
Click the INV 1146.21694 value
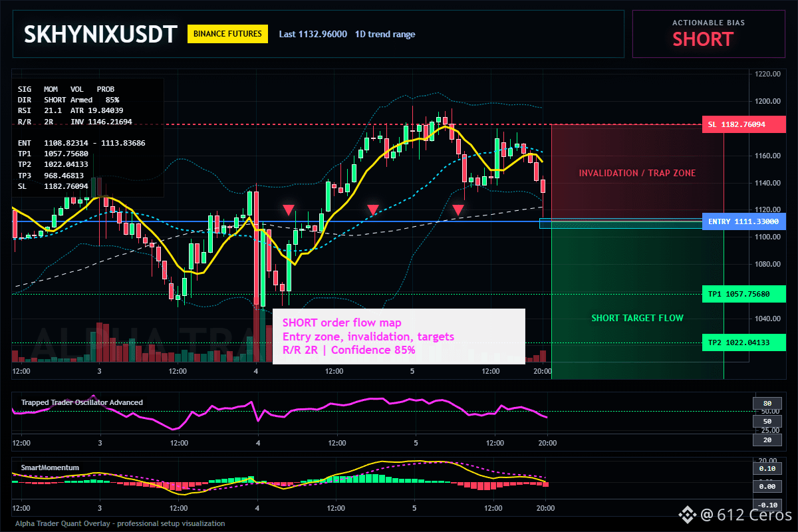pyautogui.click(x=101, y=122)
